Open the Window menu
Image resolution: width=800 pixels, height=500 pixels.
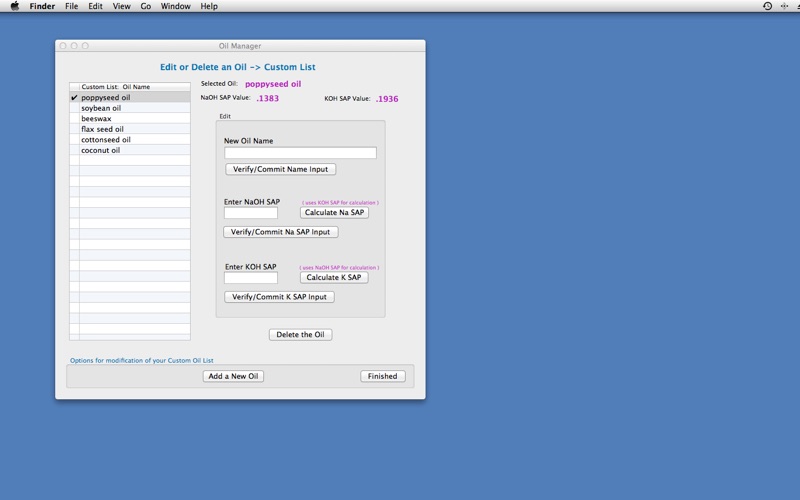point(176,6)
